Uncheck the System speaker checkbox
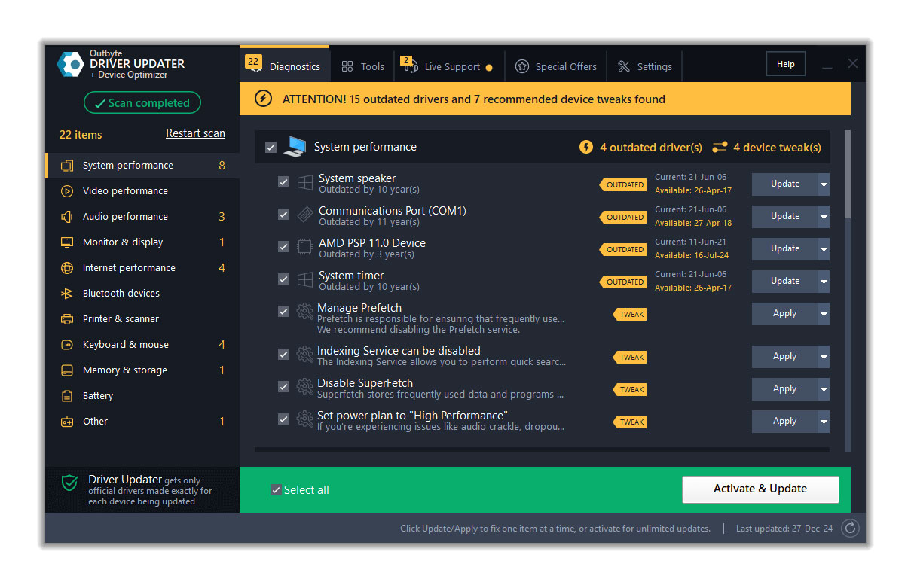Viewport: 911px width, 588px height. coord(283,182)
